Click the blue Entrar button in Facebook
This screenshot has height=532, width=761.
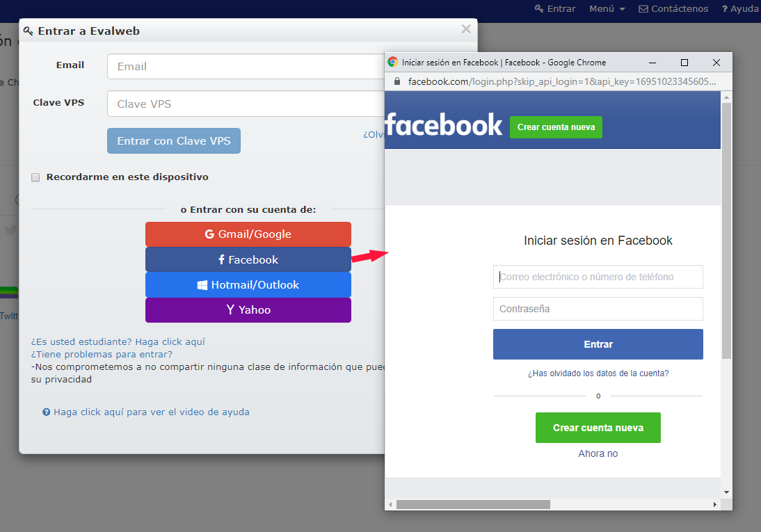598,344
